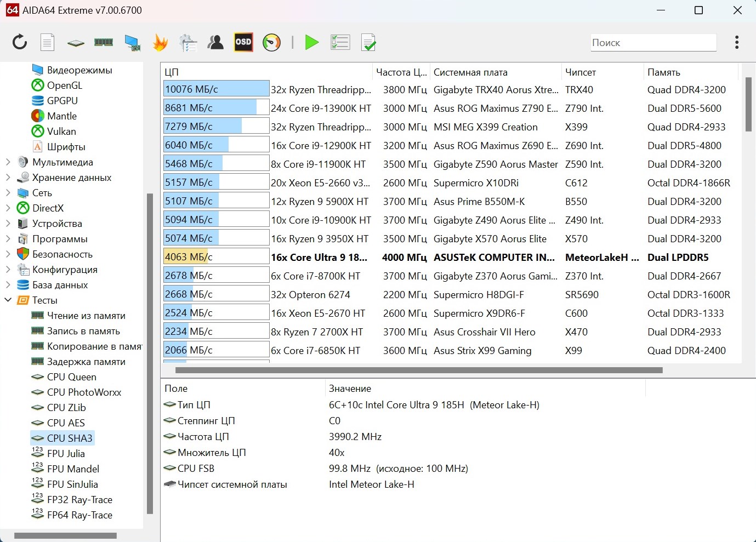The width and height of the screenshot is (756, 542).
Task: Click the results list horizontal scrollbar
Action: pyautogui.click(x=419, y=370)
